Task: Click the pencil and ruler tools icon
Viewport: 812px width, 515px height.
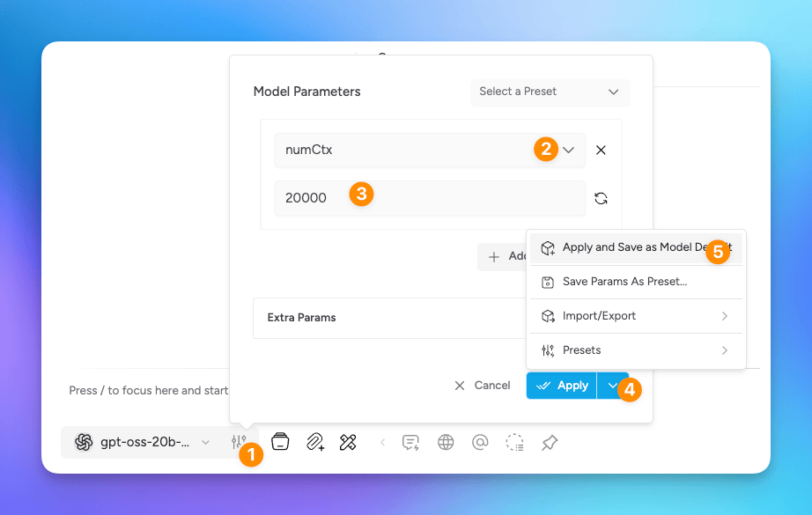Action: [x=348, y=442]
